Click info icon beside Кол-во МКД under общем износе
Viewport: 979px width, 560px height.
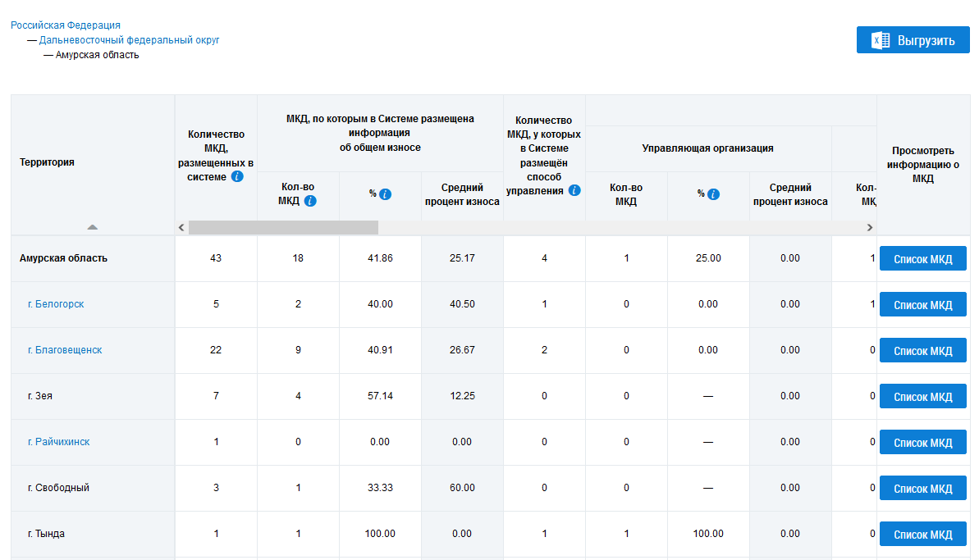(310, 201)
